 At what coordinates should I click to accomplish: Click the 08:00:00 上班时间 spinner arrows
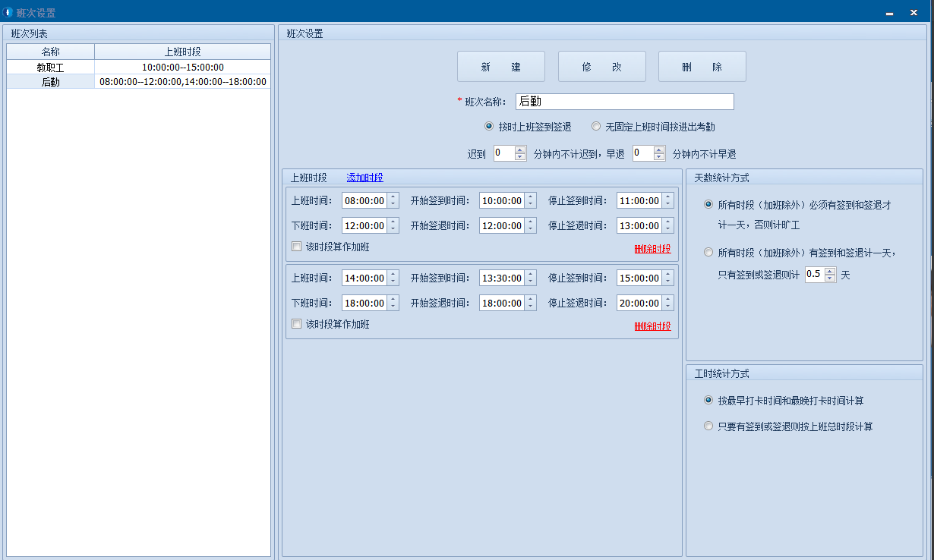coord(393,201)
